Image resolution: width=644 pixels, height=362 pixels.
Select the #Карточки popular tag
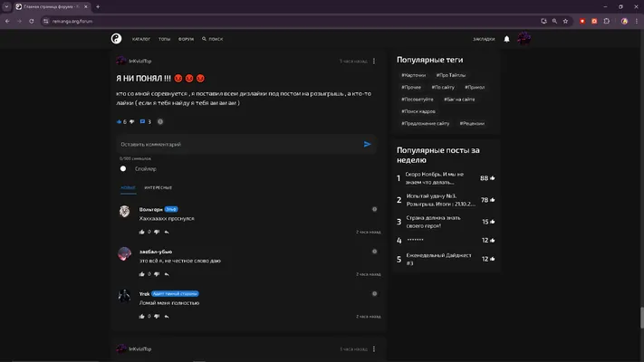(413, 75)
